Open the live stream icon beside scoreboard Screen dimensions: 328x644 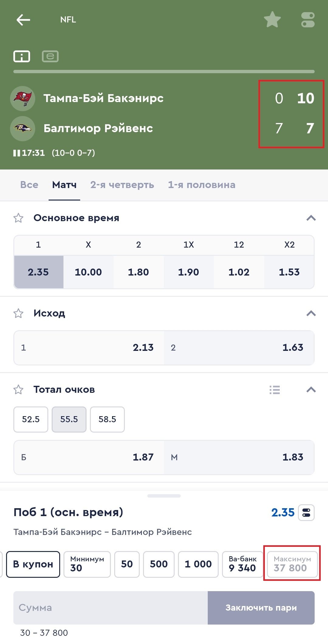pyautogui.click(x=50, y=57)
